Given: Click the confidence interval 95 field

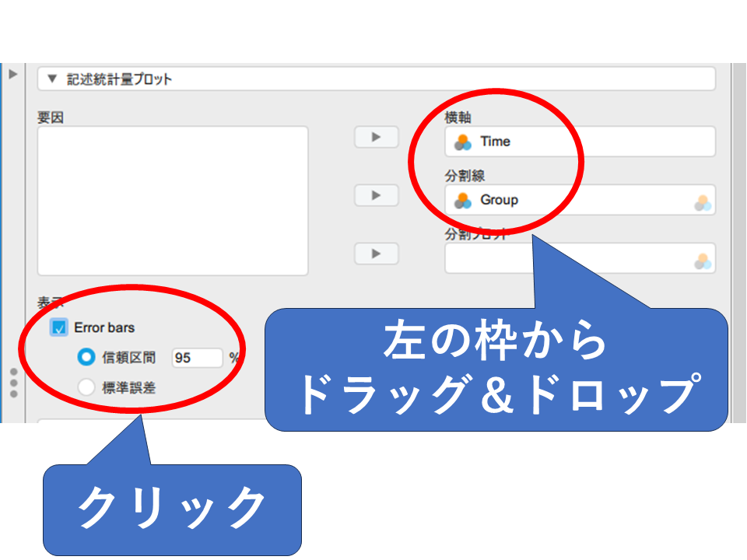Looking at the screenshot, I should click(x=196, y=358).
